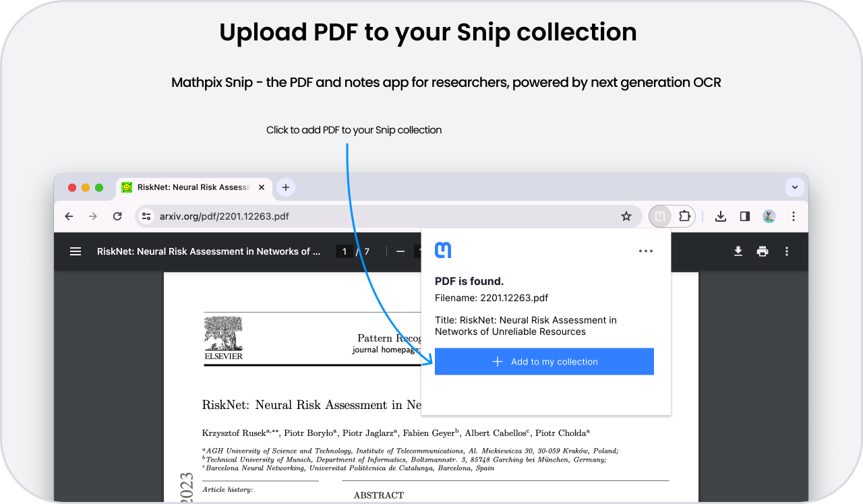Open the popup's three-dot options menu
Screen dimensions: 863x504
click(x=646, y=251)
